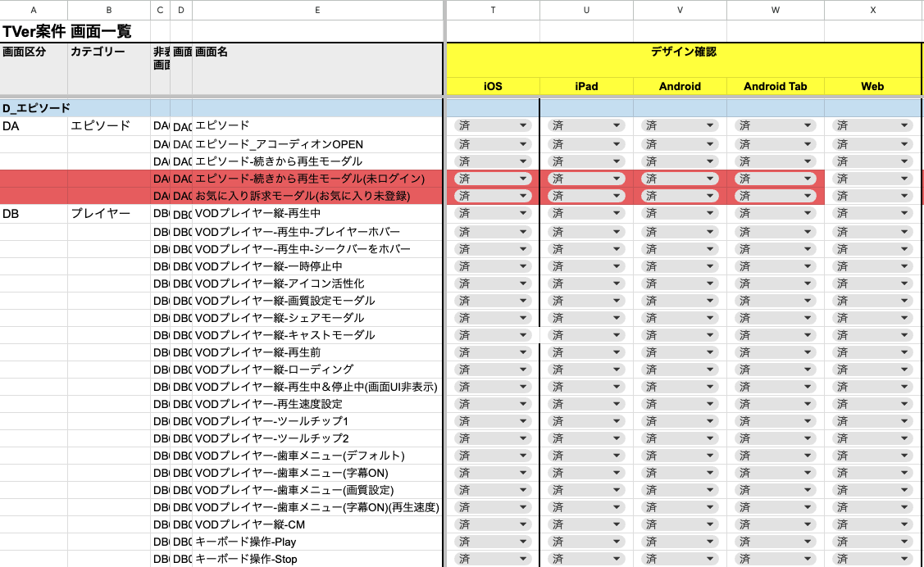This screenshot has width=924, height=567.
Task: Select column A header
Action: (34, 10)
